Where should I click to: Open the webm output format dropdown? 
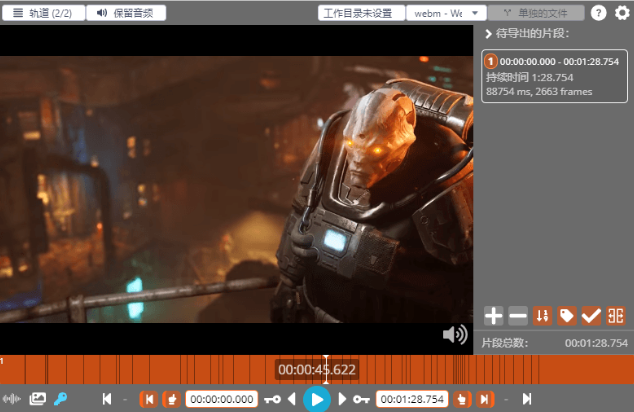click(446, 13)
